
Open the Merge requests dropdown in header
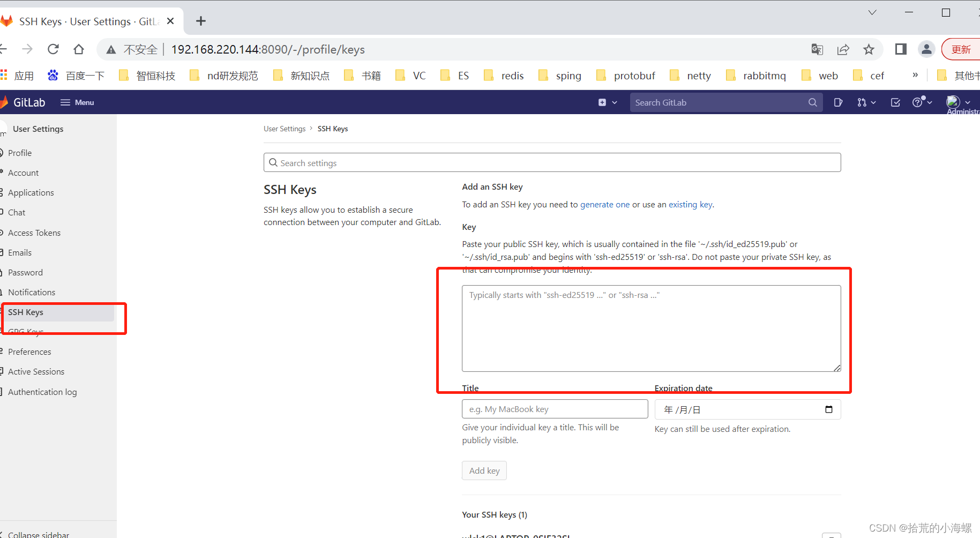(866, 102)
